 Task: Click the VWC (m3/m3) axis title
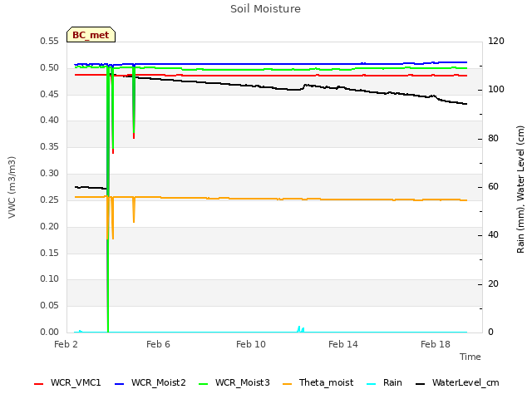12,187
